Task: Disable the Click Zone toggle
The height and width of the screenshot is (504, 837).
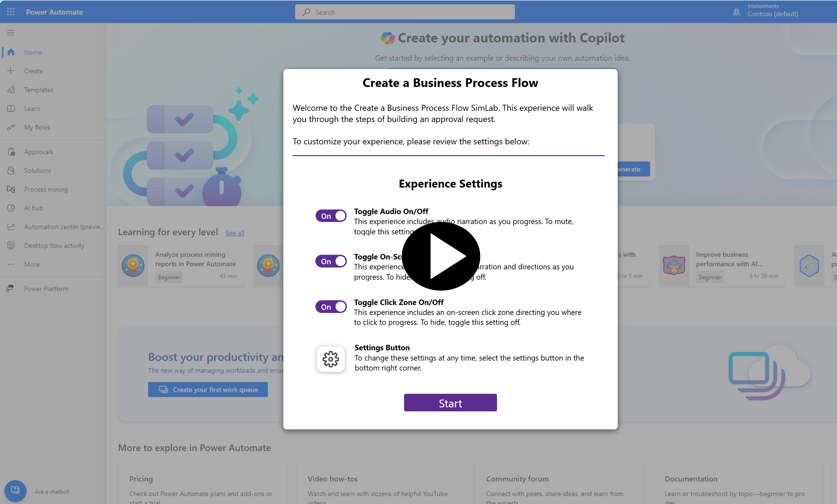Action: [331, 306]
